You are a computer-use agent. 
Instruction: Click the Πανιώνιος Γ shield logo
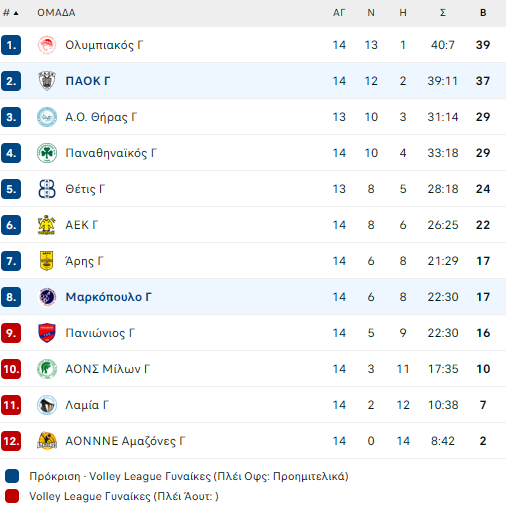pos(47,333)
